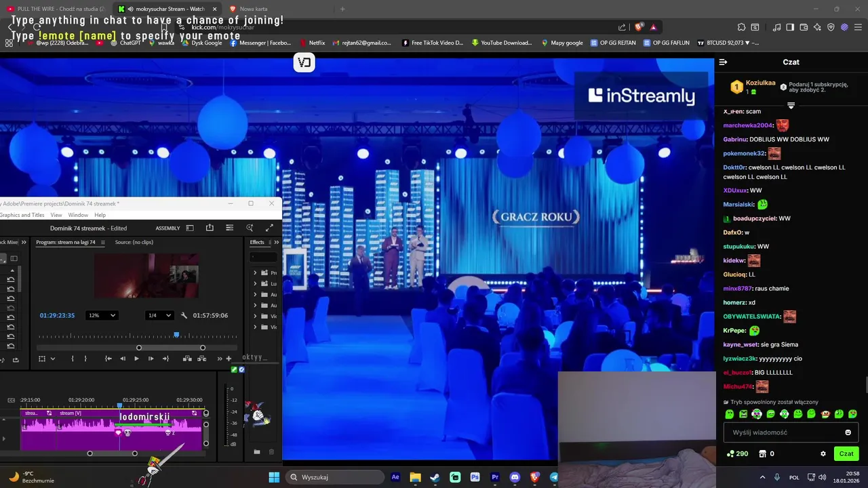Open Premiere Pro from the taskbar
The width and height of the screenshot is (868, 488).
[495, 477]
